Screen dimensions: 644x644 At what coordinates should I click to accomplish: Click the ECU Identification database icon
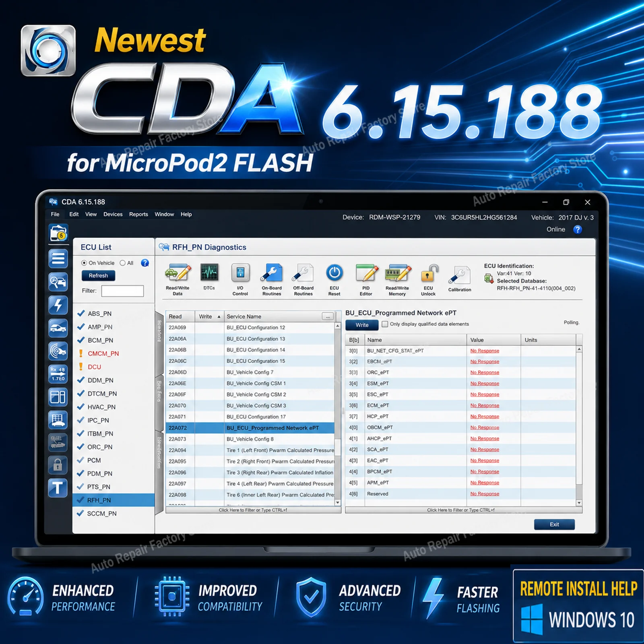click(x=489, y=278)
